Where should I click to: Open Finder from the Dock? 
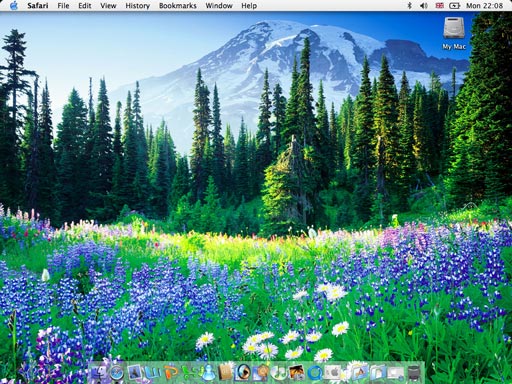click(x=99, y=373)
